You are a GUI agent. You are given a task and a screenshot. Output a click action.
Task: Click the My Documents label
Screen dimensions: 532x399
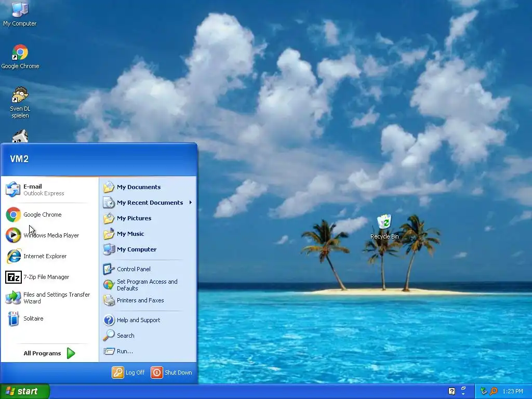pos(138,187)
